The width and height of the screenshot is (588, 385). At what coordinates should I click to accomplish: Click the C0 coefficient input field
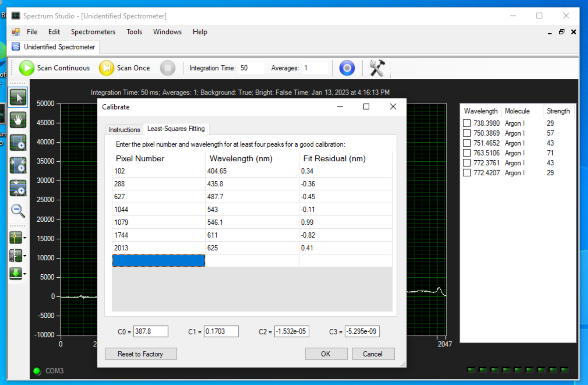[151, 331]
